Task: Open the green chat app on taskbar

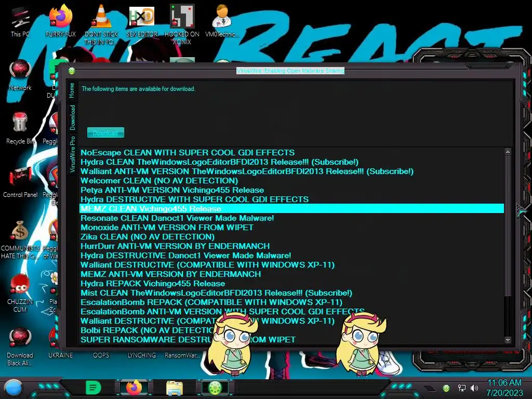Action: point(94,388)
